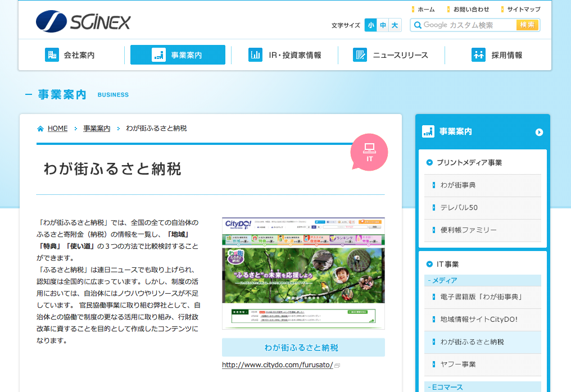Open わが街ふるさと納税 in sidebar

click(x=483, y=342)
